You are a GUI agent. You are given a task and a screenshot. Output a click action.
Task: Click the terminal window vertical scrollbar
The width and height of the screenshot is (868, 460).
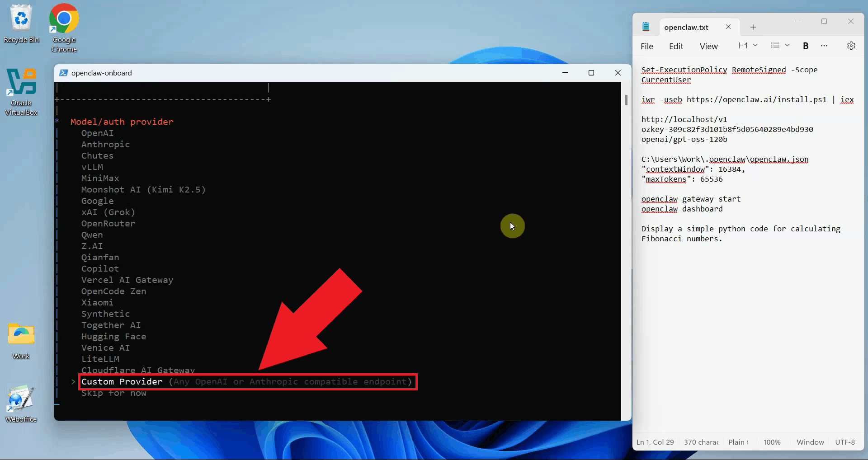626,100
